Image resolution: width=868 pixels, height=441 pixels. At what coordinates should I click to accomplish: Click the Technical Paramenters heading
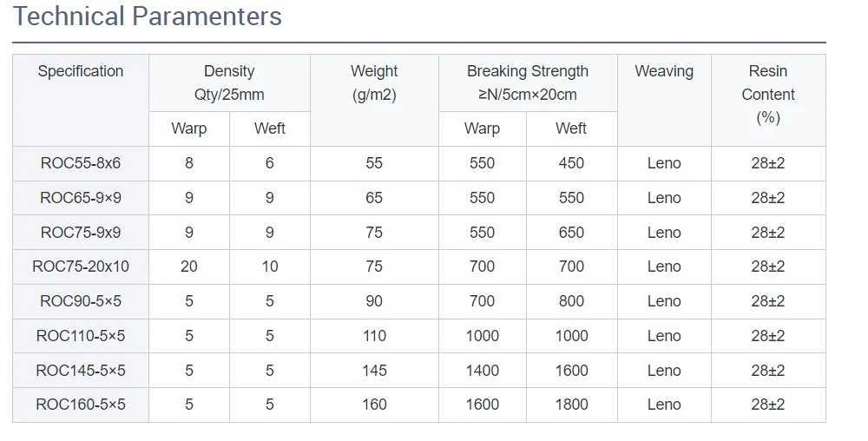tap(148, 16)
